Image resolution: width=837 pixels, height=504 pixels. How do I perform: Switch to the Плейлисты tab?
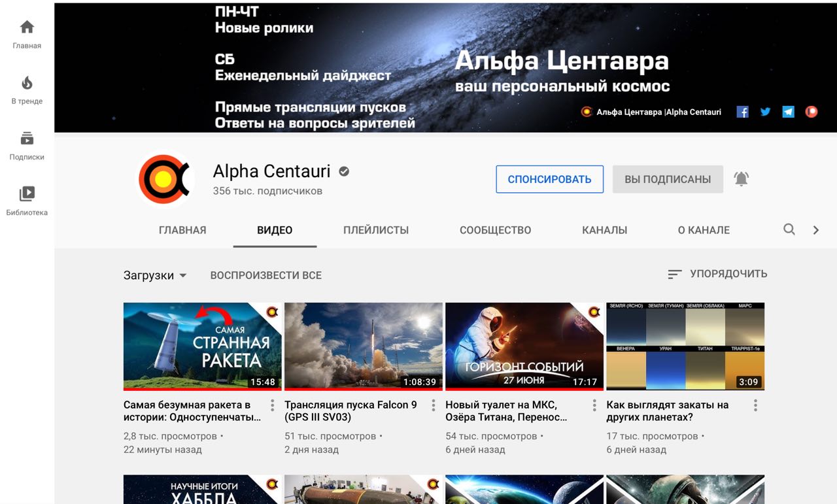tap(376, 230)
